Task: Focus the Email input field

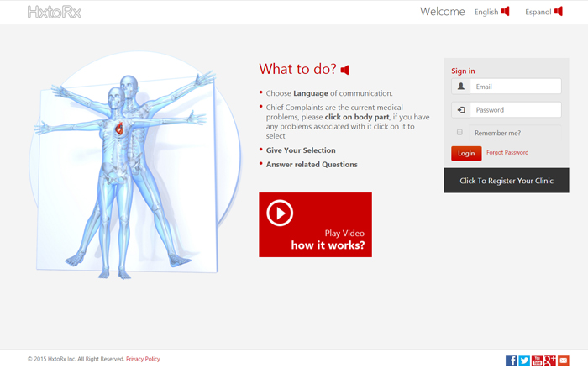Action: tap(516, 87)
